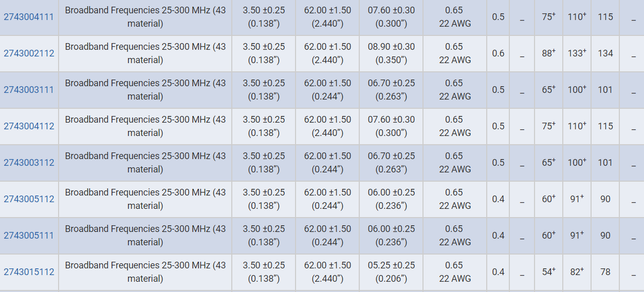Image resolution: width=644 pixels, height=292 pixels.
Task: Click the impedance value 134 cell
Action: [605, 53]
